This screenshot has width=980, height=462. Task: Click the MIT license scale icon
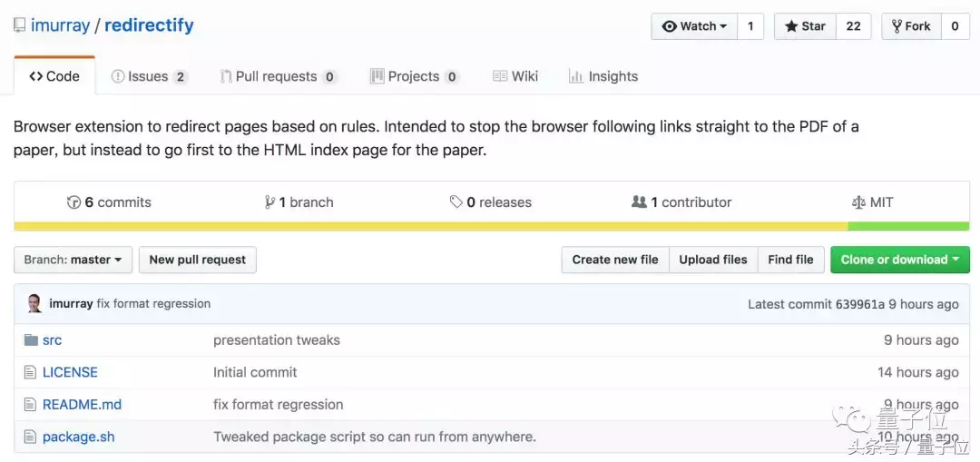pos(858,202)
